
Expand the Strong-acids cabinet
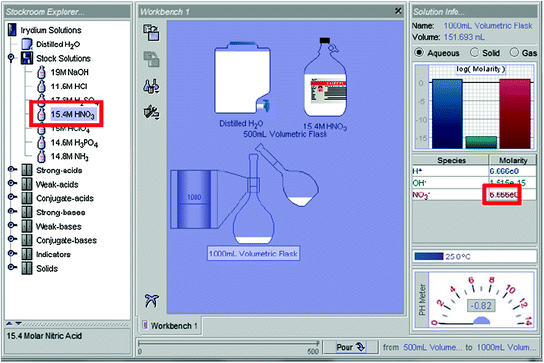(x=11, y=169)
